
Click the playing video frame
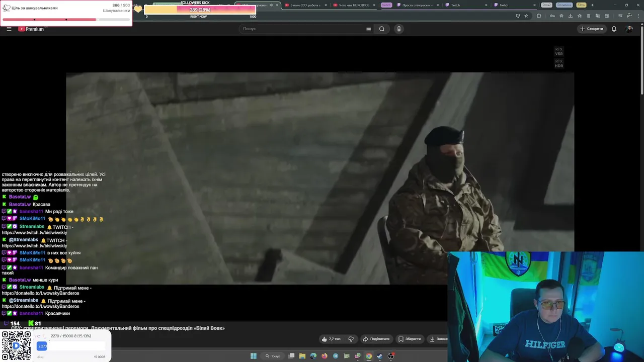point(320,178)
